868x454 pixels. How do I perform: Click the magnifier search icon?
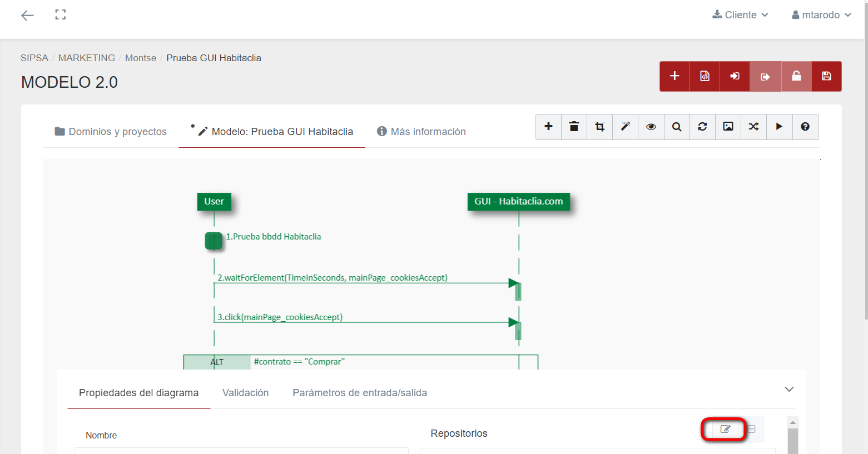pyautogui.click(x=677, y=127)
